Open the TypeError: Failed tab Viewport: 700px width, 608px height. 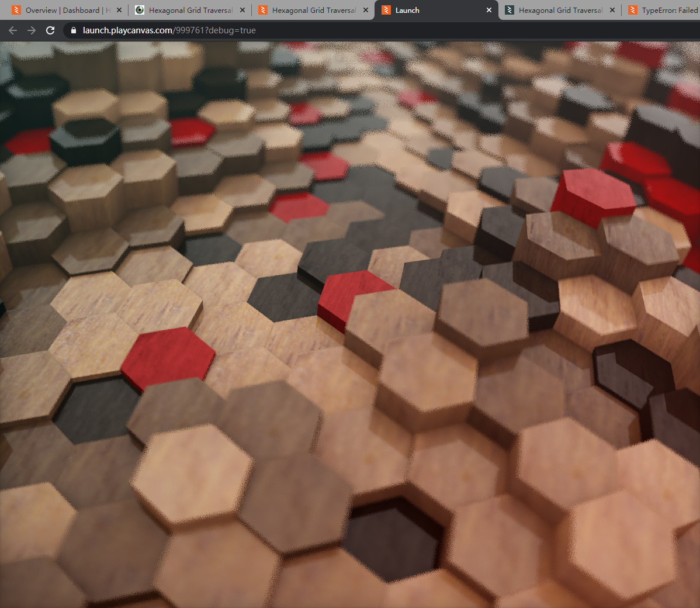(668, 10)
